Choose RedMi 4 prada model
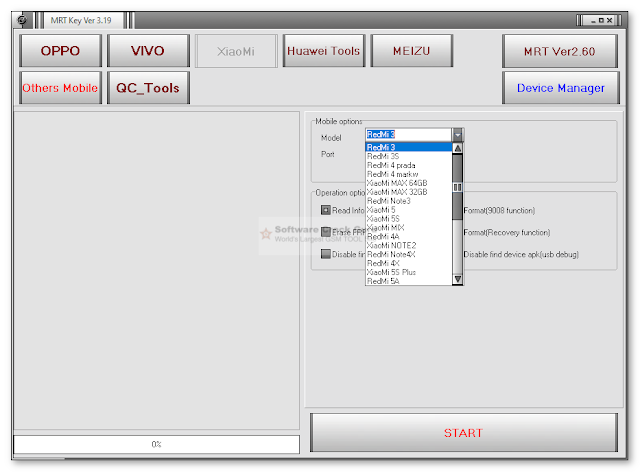The image size is (640, 472). [409, 165]
